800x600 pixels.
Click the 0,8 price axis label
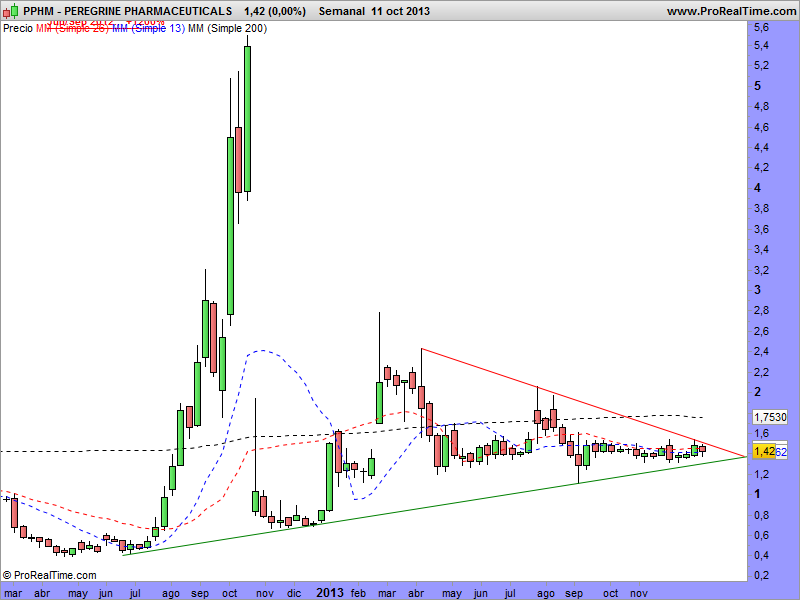point(761,515)
